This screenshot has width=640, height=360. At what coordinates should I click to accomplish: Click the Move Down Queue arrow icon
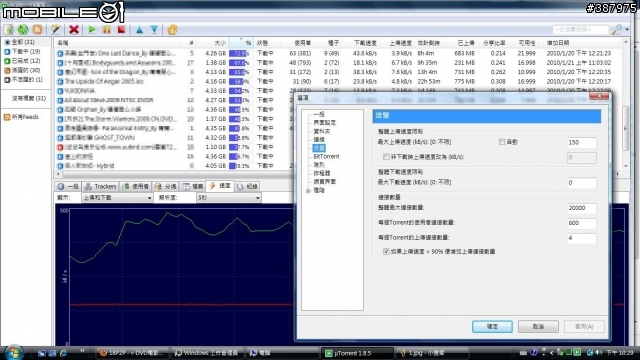(x=154, y=29)
